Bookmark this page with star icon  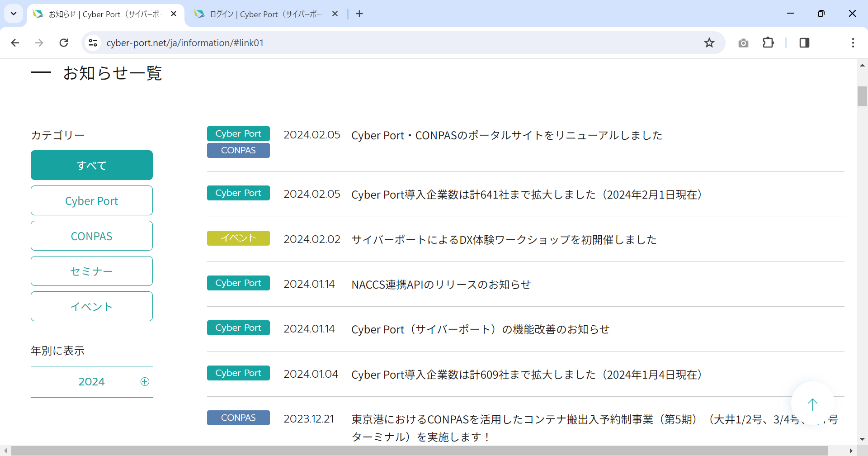tap(709, 43)
